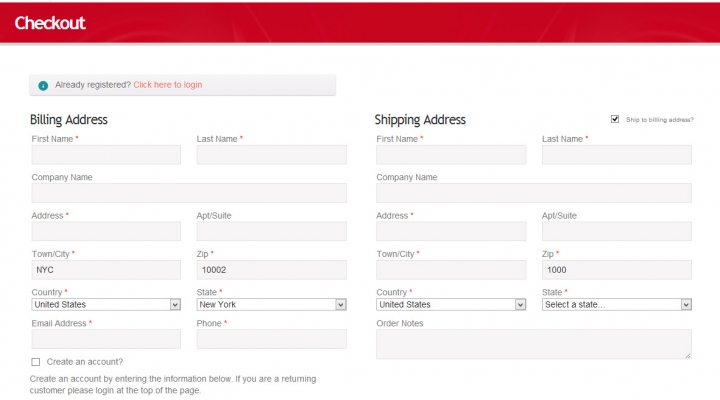Enable the 'Create an account?' checkbox
This screenshot has width=720, height=400.
[x=36, y=362]
